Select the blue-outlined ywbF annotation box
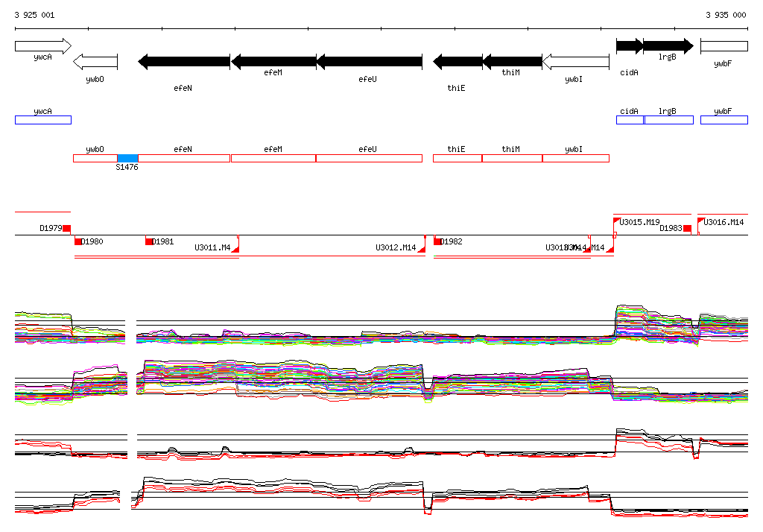The height and width of the screenshot is (532, 763). pyautogui.click(x=724, y=120)
